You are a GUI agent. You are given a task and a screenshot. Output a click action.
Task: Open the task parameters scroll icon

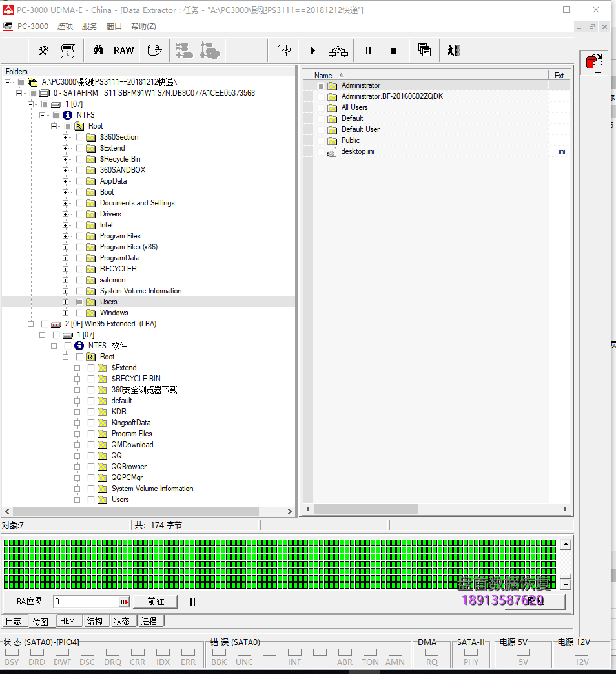click(x=67, y=50)
